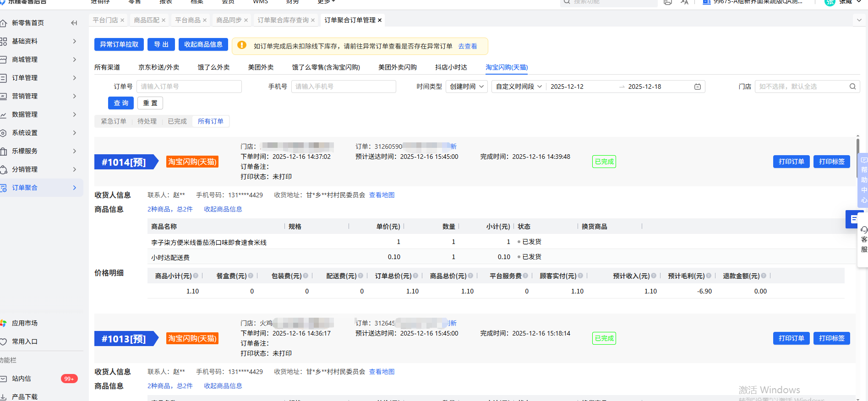
Task: Click help icon beside 顾客实付(元)
Action: [580, 276]
